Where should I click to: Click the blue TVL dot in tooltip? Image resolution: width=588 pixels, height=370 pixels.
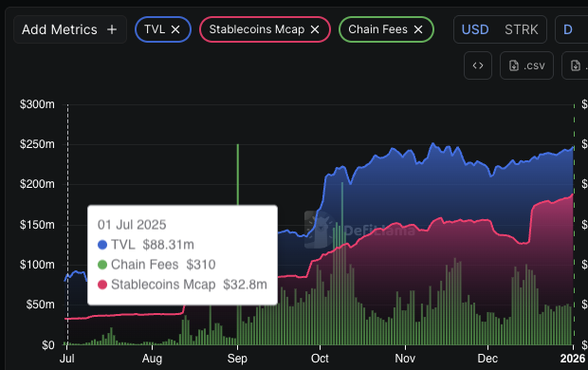pos(102,245)
